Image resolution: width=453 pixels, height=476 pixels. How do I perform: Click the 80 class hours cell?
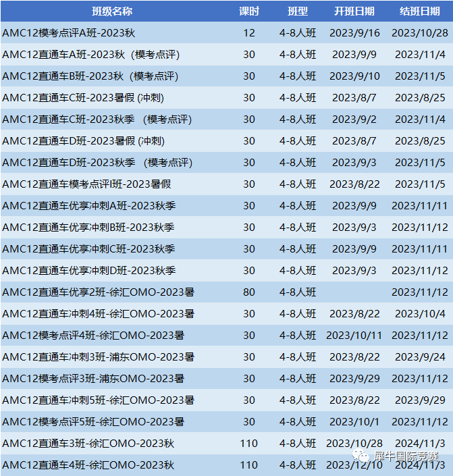pyautogui.click(x=249, y=292)
